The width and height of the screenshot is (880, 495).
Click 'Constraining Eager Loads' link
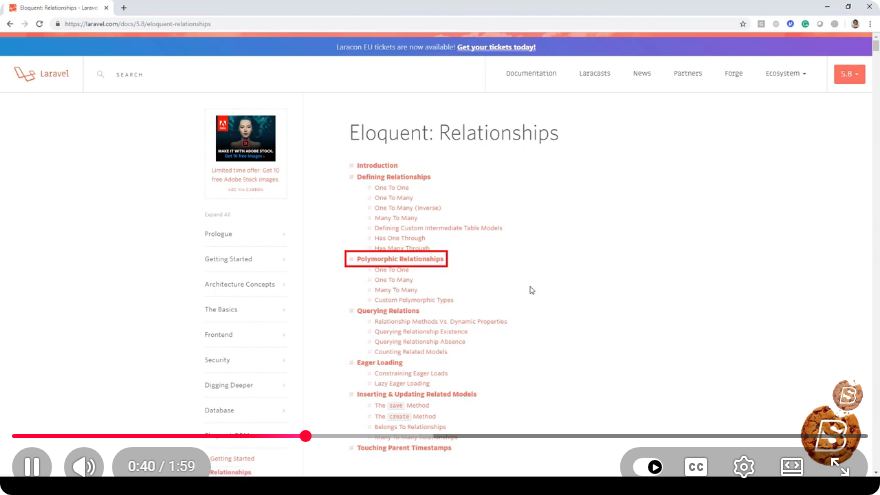411,373
